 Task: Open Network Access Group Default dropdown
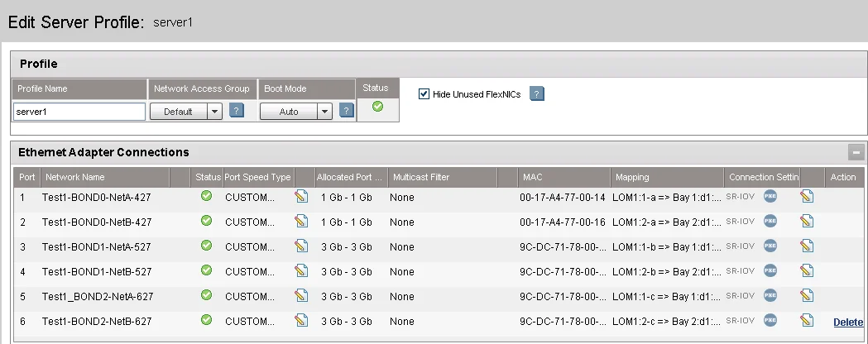[213, 112]
